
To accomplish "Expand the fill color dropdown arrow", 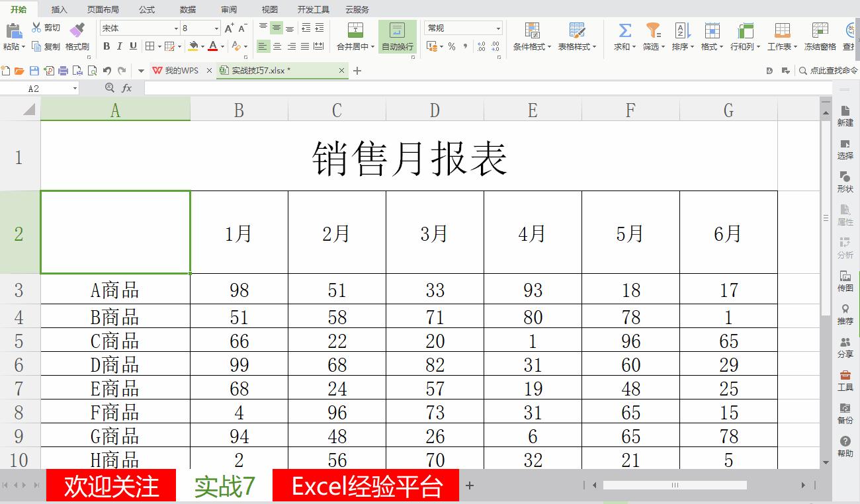I will [203, 46].
